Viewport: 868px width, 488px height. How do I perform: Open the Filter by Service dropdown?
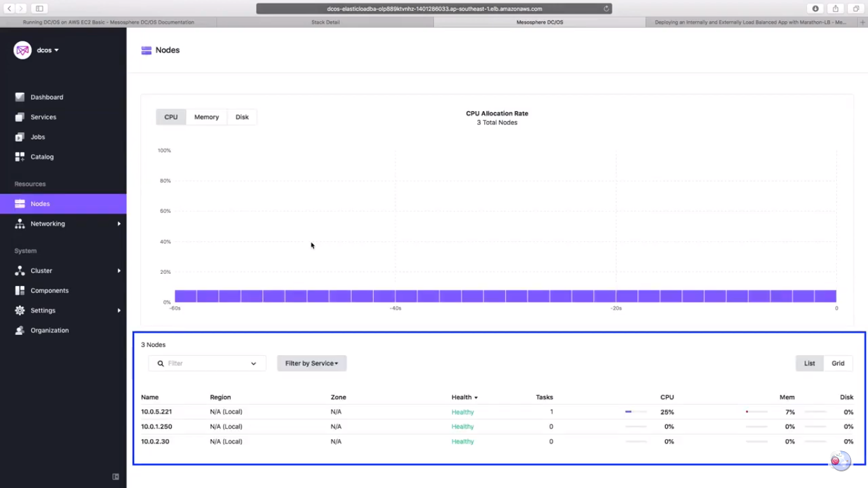(x=311, y=363)
